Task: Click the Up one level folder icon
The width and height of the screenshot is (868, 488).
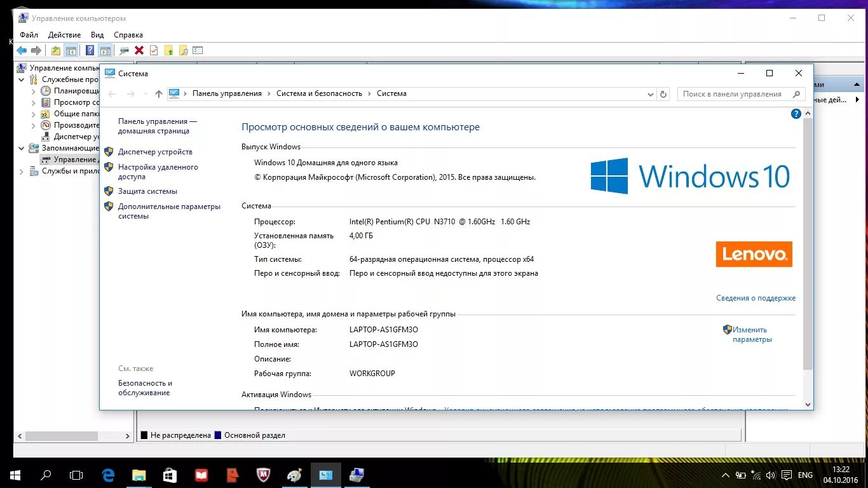Action: point(56,51)
